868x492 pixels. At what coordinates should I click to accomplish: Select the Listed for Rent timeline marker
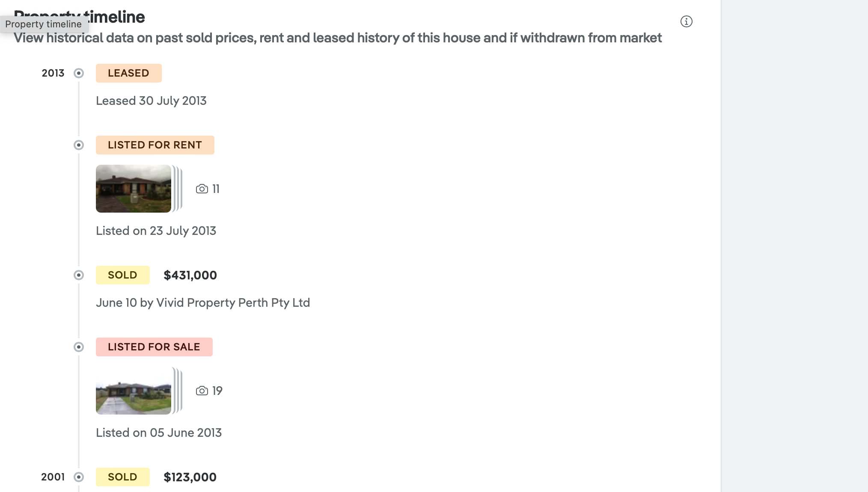tap(79, 145)
